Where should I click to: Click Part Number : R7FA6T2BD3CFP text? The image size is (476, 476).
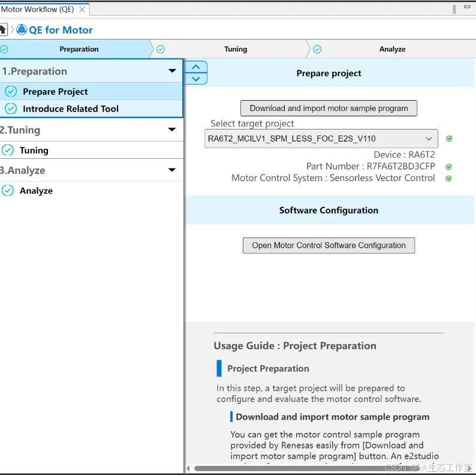370,166
